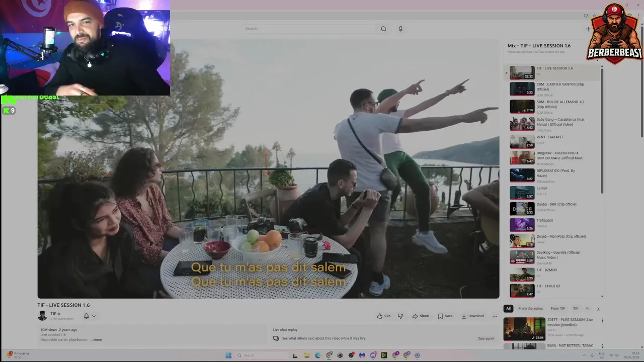
Task: Open the Windows Start button
Action: (228, 355)
